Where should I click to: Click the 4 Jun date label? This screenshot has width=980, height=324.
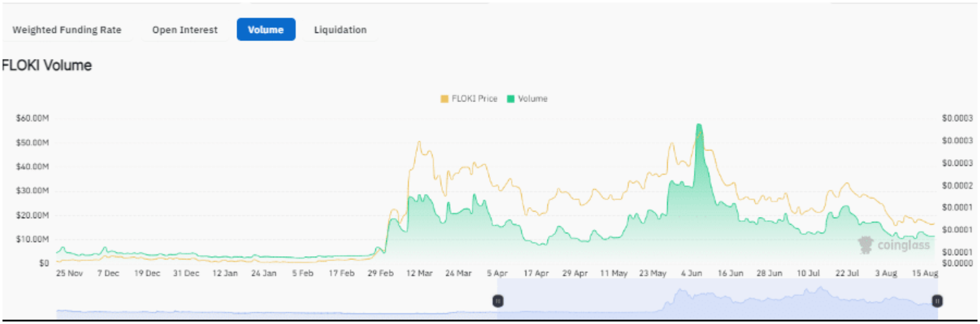tap(691, 273)
